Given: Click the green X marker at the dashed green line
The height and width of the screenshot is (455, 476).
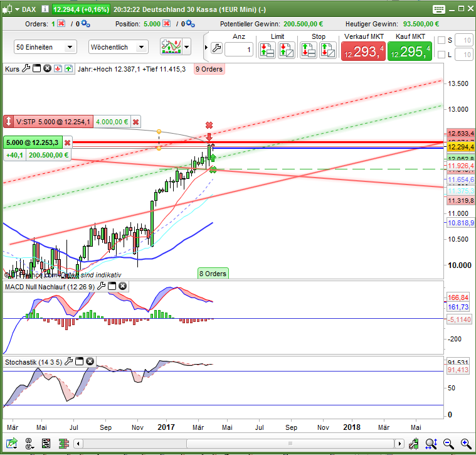Looking at the screenshot, I should click(213, 169).
